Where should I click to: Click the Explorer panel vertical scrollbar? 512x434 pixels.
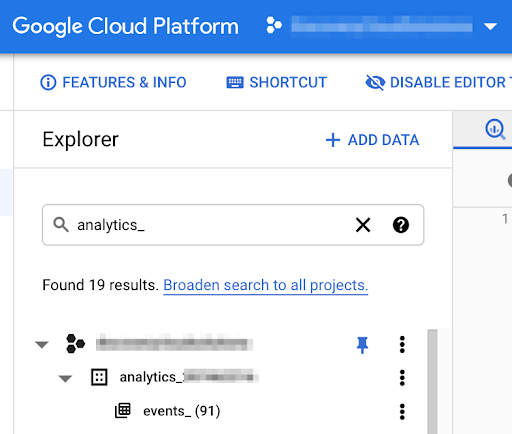tap(432, 382)
